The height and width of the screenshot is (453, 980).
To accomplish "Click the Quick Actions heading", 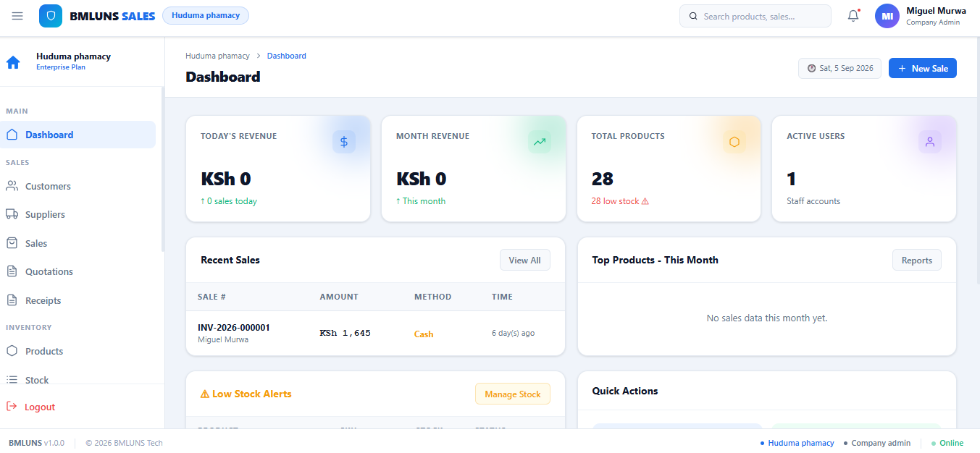I will (625, 391).
